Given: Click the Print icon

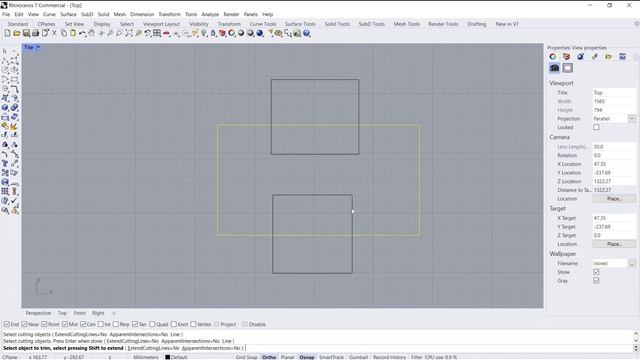Looking at the screenshot, I should pos(36,33).
